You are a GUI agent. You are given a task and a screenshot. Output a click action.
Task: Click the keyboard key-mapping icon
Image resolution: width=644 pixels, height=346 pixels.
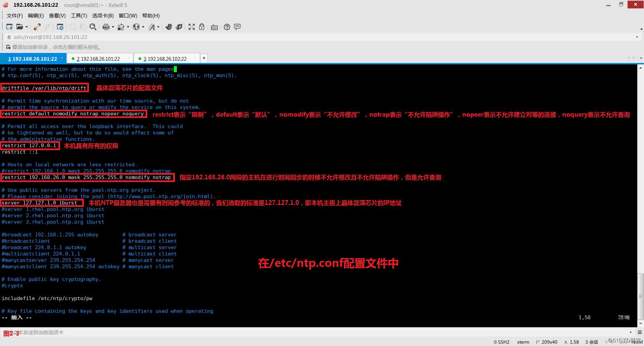pyautogui.click(x=214, y=27)
